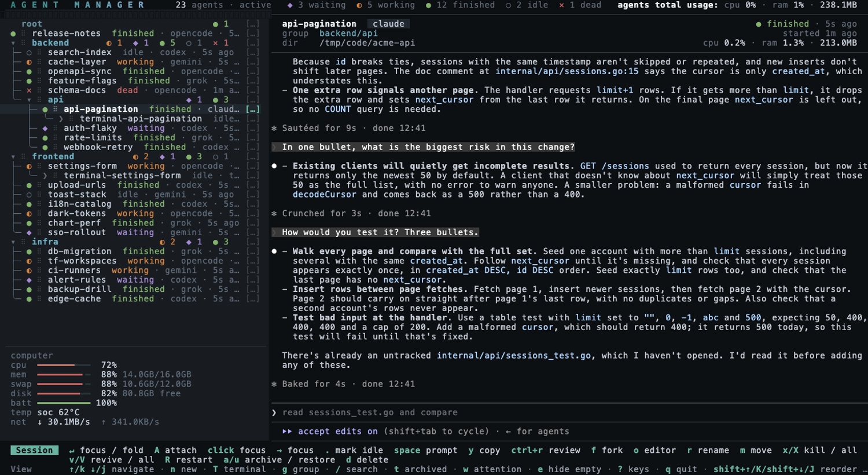Viewport: 868px width, 475px height.
Task: Click the f fork shortcut
Action: (x=607, y=450)
